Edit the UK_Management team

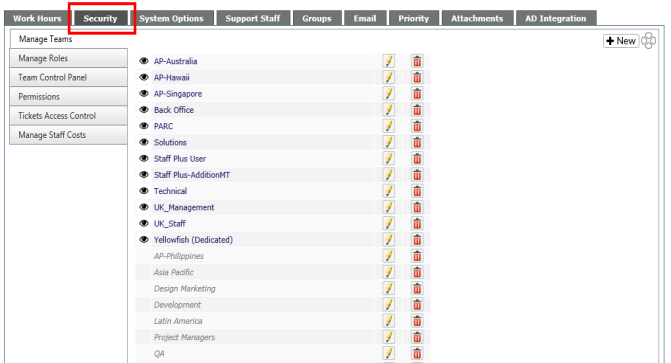(x=389, y=207)
